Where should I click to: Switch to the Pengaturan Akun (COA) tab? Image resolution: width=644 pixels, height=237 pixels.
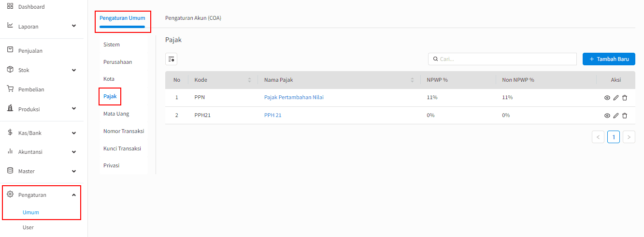(193, 18)
